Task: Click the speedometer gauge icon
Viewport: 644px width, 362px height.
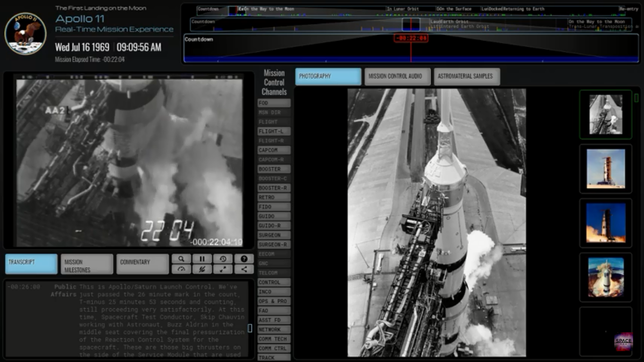Action: click(x=181, y=269)
